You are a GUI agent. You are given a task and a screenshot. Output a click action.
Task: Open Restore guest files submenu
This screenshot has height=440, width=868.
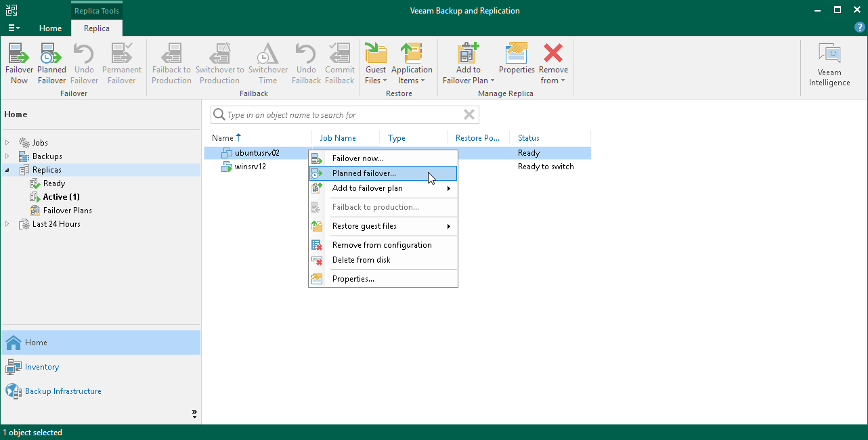point(383,226)
